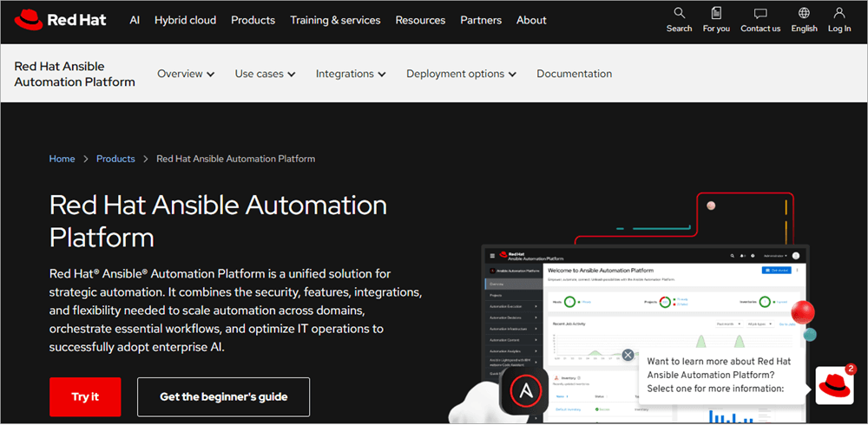The image size is (868, 425).
Task: Expand Automation Analytics in dashboard sidebar
Action: (x=514, y=351)
